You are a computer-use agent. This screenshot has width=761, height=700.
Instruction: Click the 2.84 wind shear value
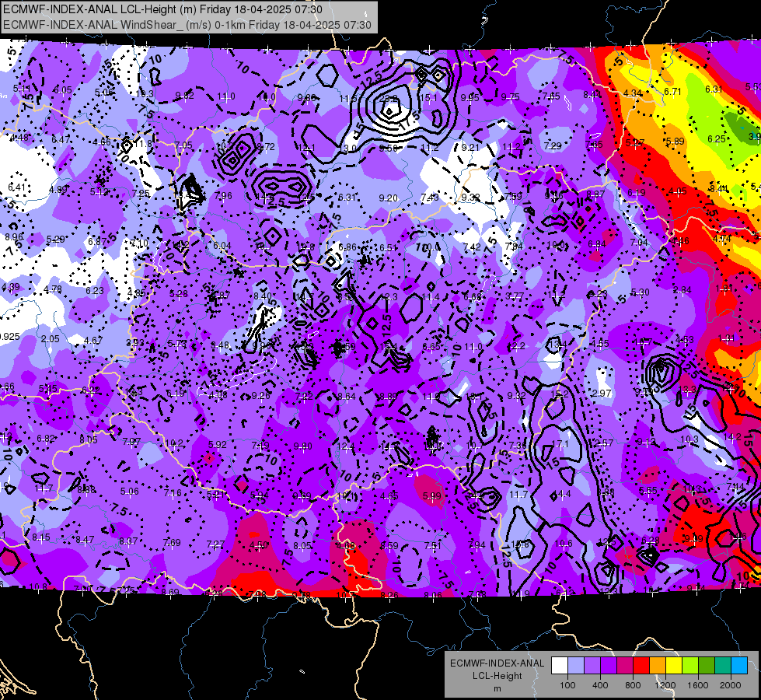[x=682, y=290]
